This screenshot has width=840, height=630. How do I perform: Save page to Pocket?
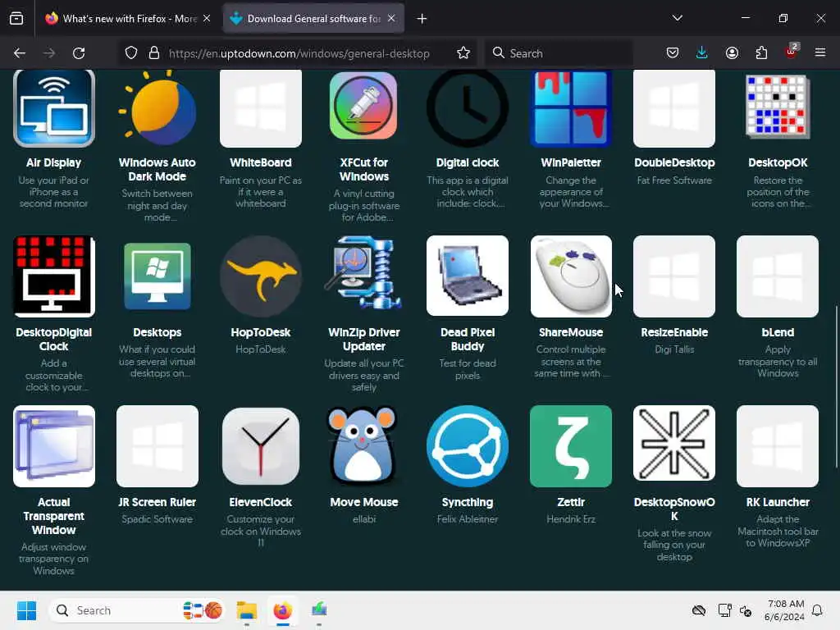tap(673, 53)
